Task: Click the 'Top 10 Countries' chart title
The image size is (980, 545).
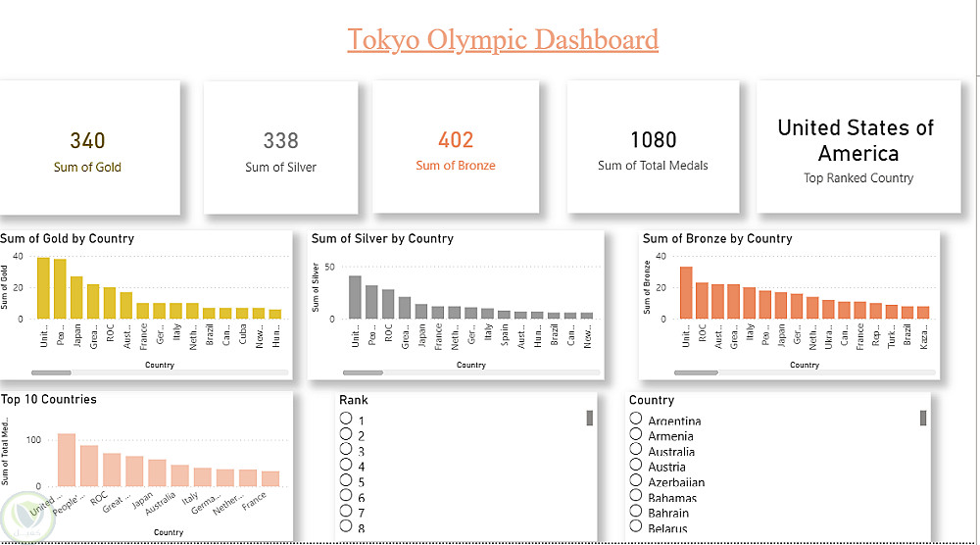Action: tap(49, 399)
